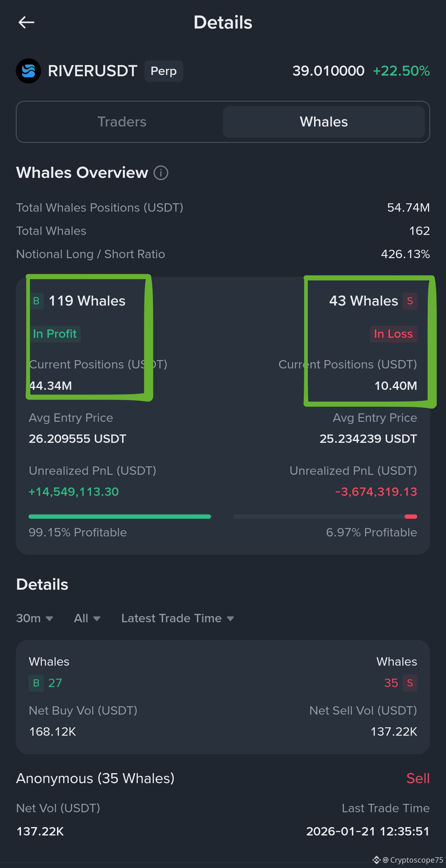Tap the In Loss badge
The height and width of the screenshot is (868, 446).
coord(393,334)
